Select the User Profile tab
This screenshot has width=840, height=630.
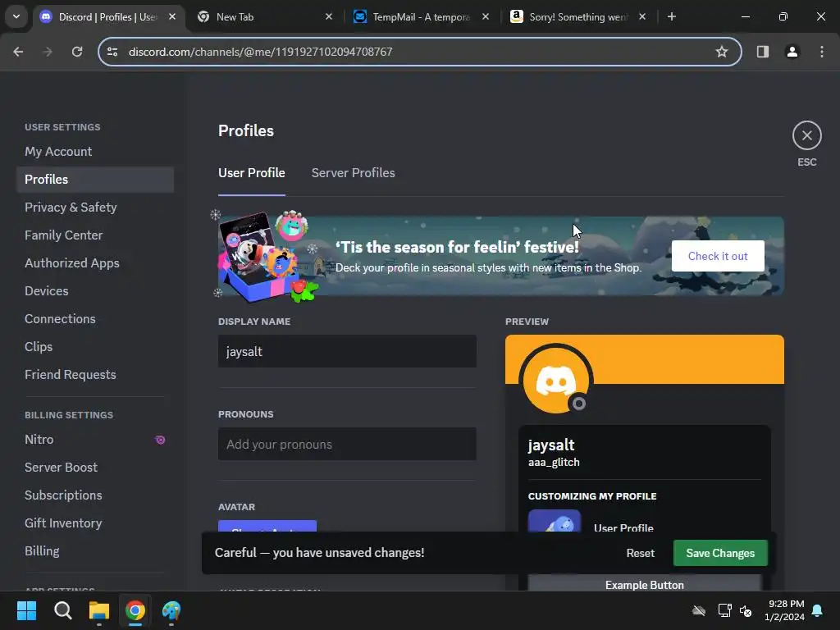[x=251, y=173]
